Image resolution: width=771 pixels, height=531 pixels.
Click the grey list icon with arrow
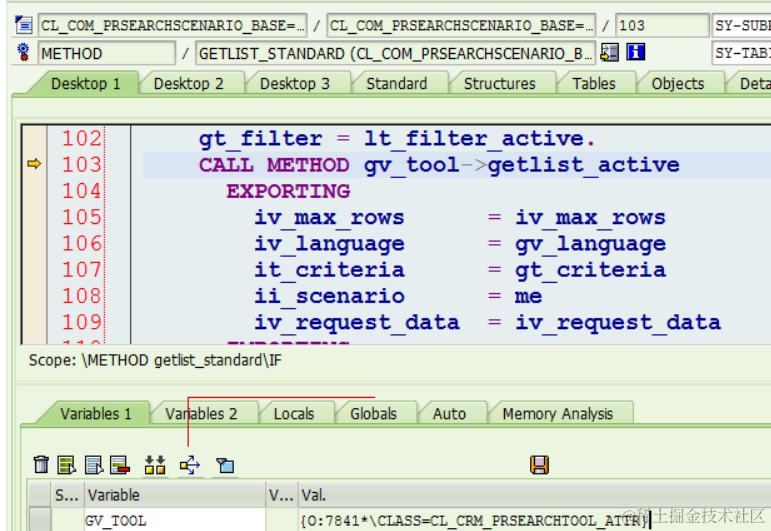(x=93, y=464)
